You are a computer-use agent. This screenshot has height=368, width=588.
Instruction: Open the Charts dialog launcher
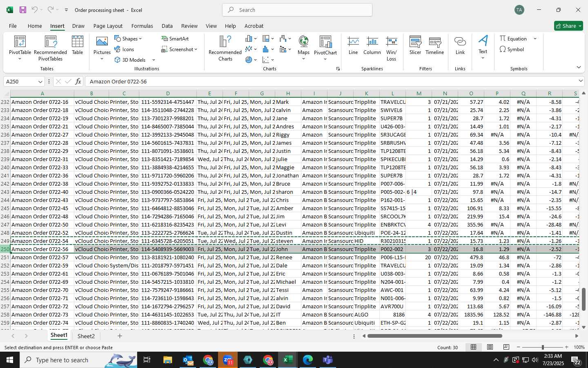point(338,69)
